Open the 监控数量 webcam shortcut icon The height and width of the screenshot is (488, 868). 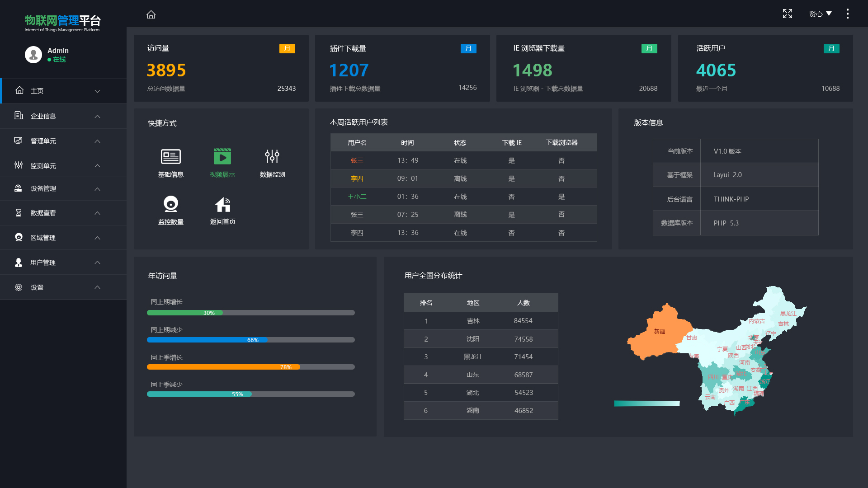point(171,204)
